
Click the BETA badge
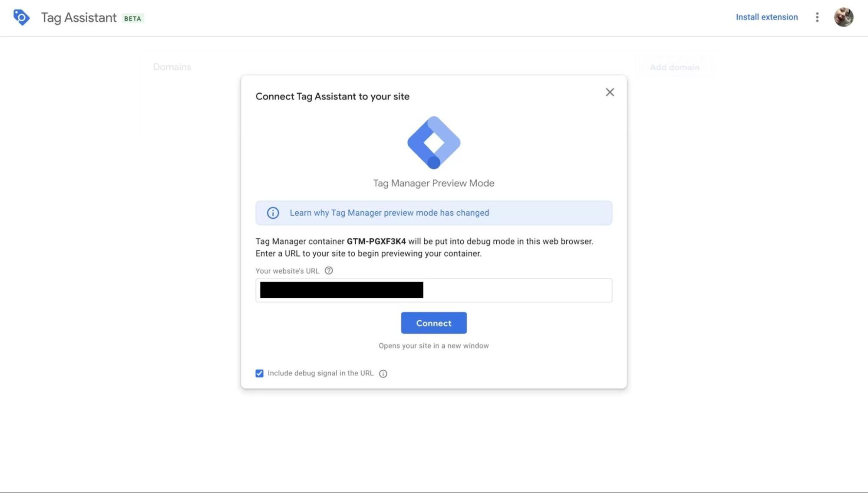(x=132, y=18)
